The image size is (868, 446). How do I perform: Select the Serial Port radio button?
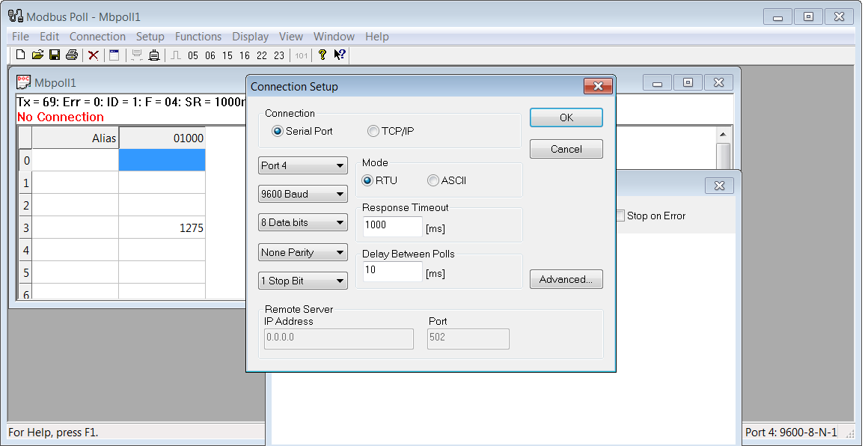coord(278,131)
